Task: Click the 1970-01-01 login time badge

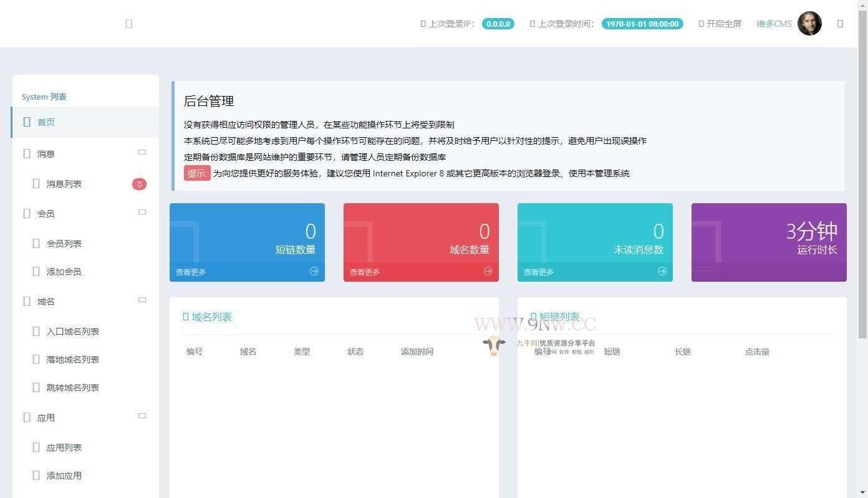Action: 642,23
